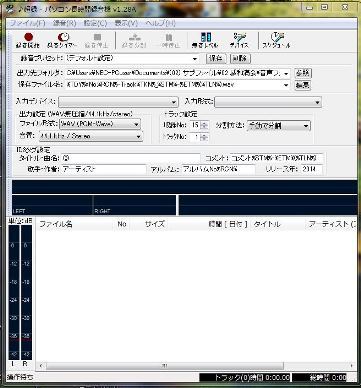Sort list by file name column

[75, 224]
